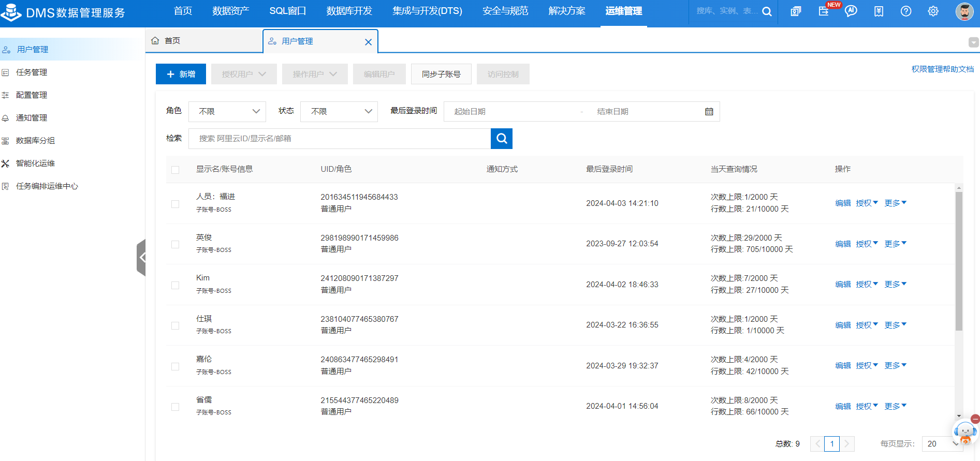
Task: Click the 起始日期 input
Action: tap(514, 112)
